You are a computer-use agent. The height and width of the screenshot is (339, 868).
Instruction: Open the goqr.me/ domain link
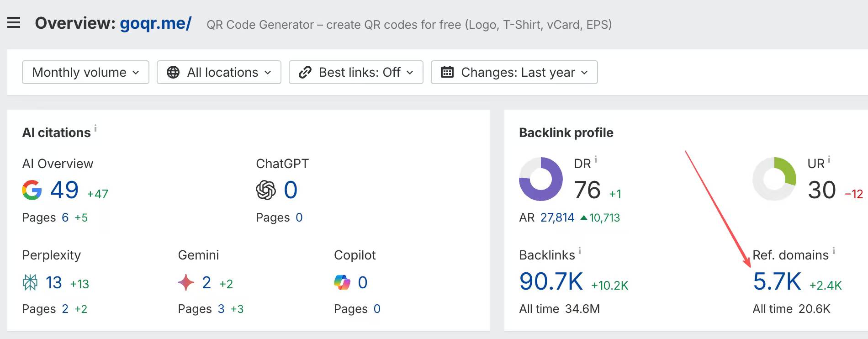point(156,23)
